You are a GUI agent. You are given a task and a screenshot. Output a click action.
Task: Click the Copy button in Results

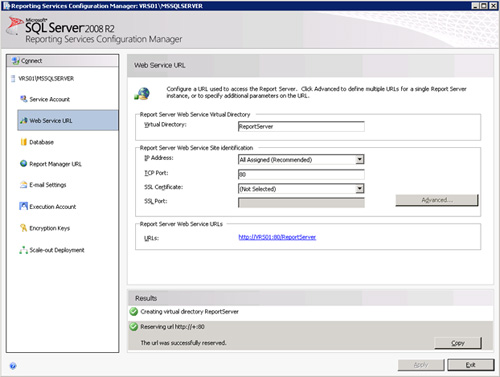(x=458, y=343)
